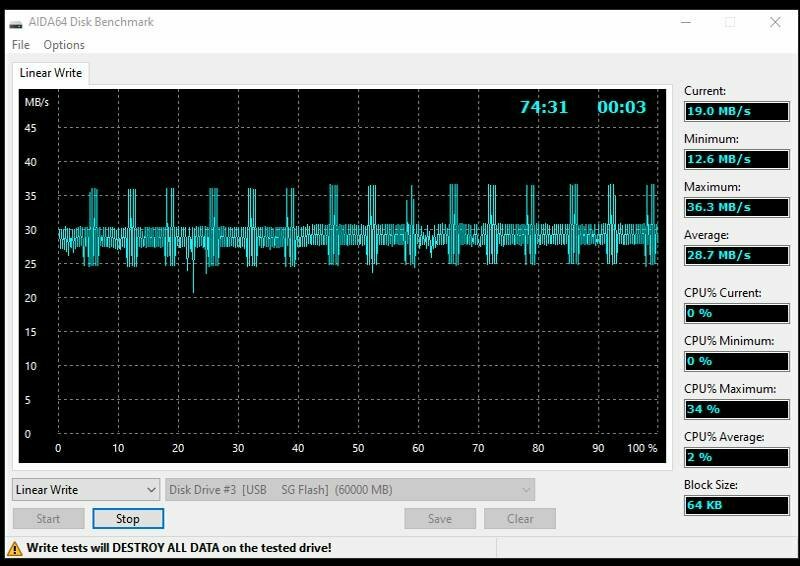Click the disabled Start button

(48, 519)
